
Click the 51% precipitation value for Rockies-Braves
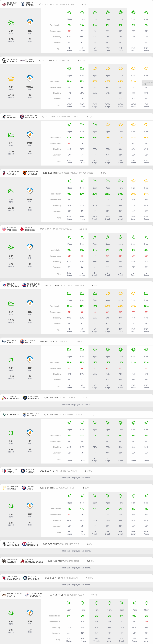tap(133, 81)
